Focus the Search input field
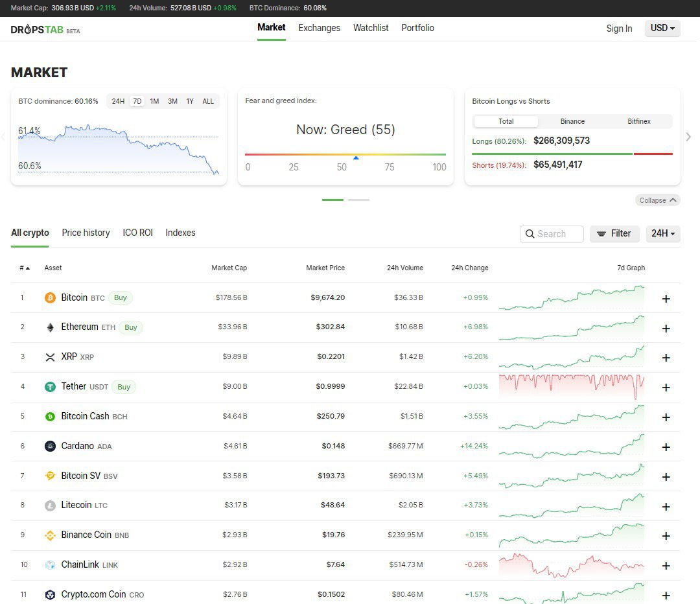 coord(552,234)
